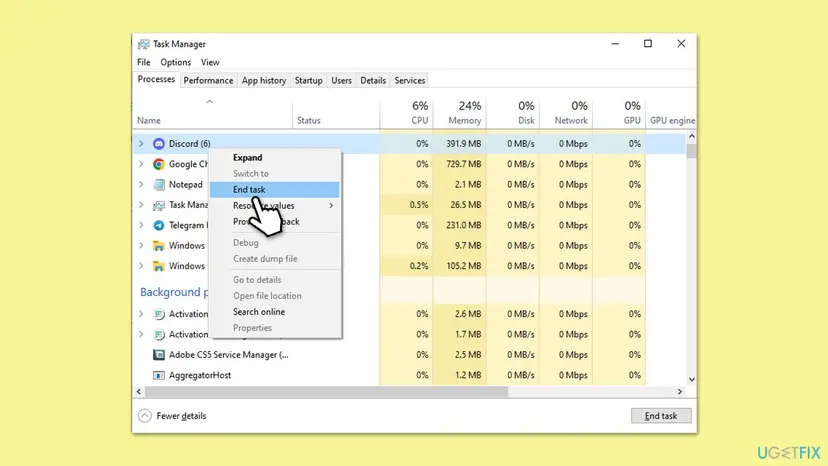Viewport: 828px width, 466px height.
Task: Click the second Windows Explorer folder icon
Action: 158,266
